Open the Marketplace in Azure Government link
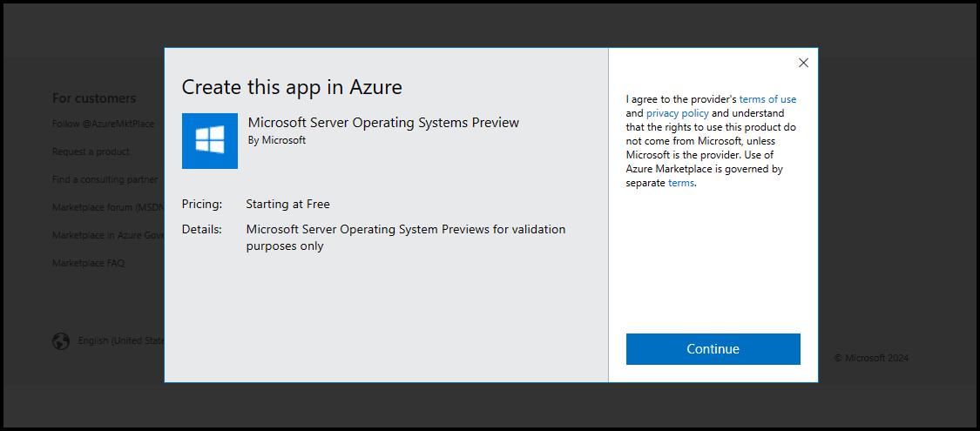The height and width of the screenshot is (431, 980). click(x=107, y=235)
